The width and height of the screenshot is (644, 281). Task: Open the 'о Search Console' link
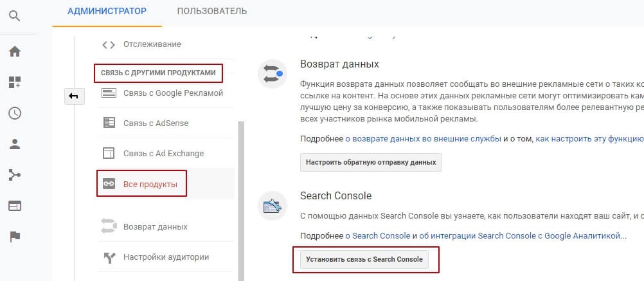pyautogui.click(x=378, y=237)
